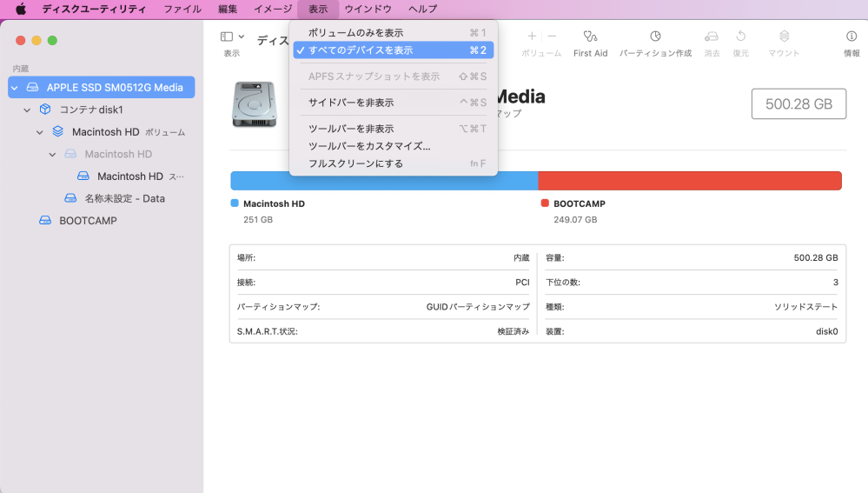Click dimmed disk icon of greyed Macintosh HD
The height and width of the screenshot is (493, 868).
[70, 154]
